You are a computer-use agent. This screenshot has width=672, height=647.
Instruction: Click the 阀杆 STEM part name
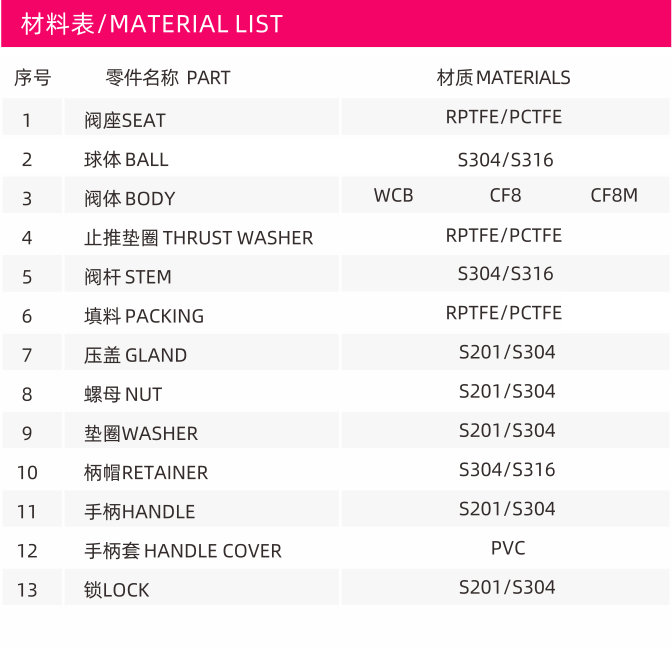128,277
